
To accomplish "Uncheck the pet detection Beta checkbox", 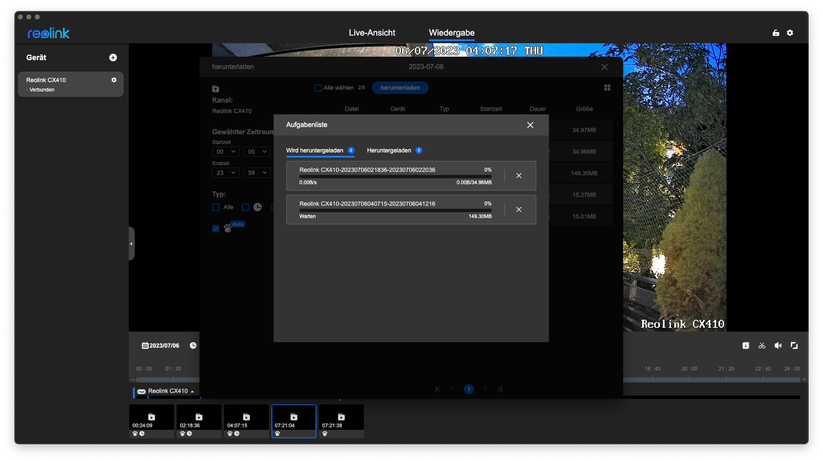I will 216,228.
